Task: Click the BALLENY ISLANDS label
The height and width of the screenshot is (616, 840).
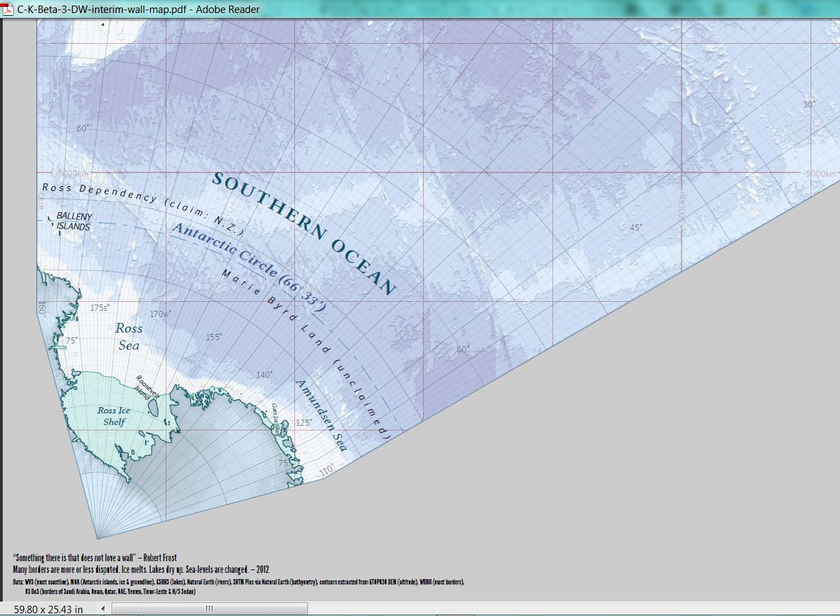Action: point(73,221)
